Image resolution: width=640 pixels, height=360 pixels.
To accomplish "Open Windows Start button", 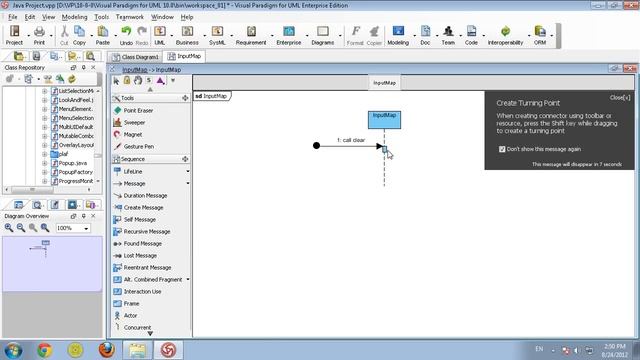I will click(13, 350).
